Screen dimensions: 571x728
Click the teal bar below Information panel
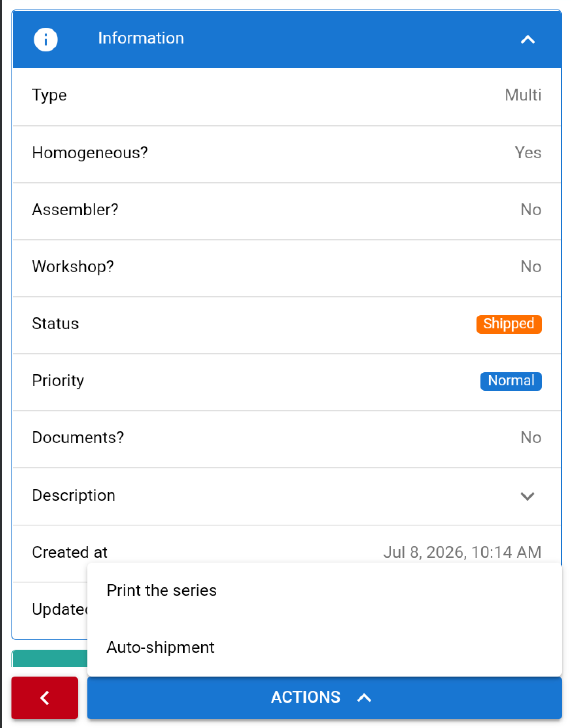point(50,658)
